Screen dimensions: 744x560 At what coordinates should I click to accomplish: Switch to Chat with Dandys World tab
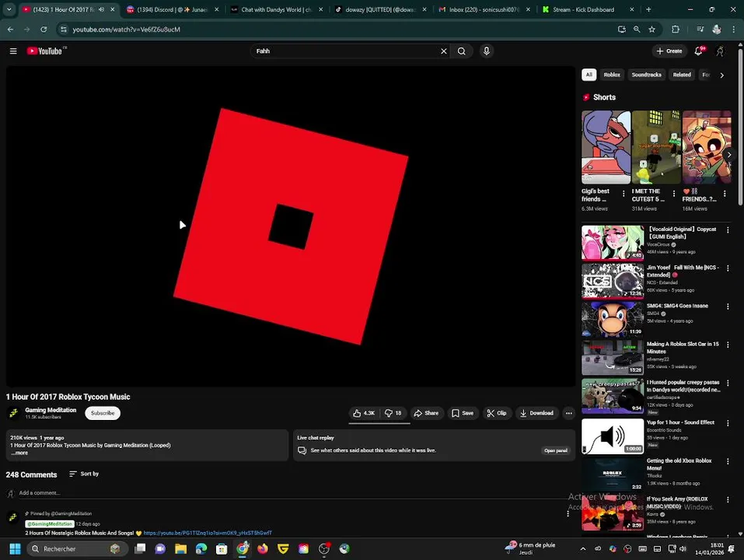tap(276, 9)
